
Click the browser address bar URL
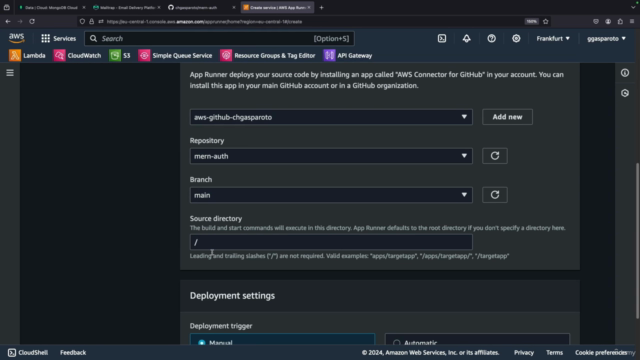(204, 21)
